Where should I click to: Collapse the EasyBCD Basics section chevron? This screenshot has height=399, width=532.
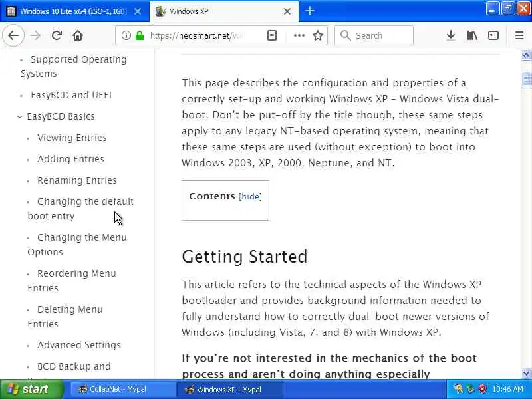(20, 117)
